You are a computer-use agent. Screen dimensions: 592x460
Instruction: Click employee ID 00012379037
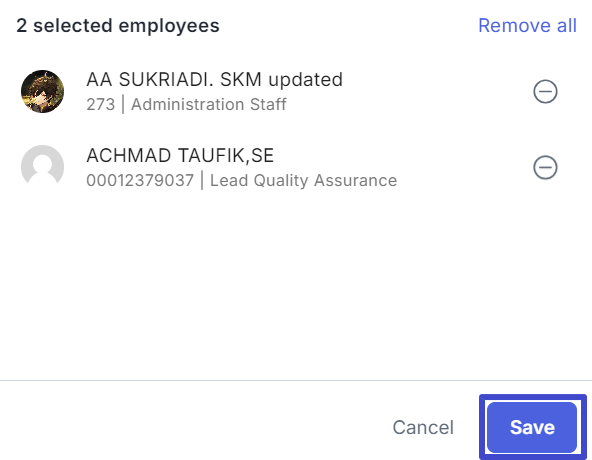(140, 180)
